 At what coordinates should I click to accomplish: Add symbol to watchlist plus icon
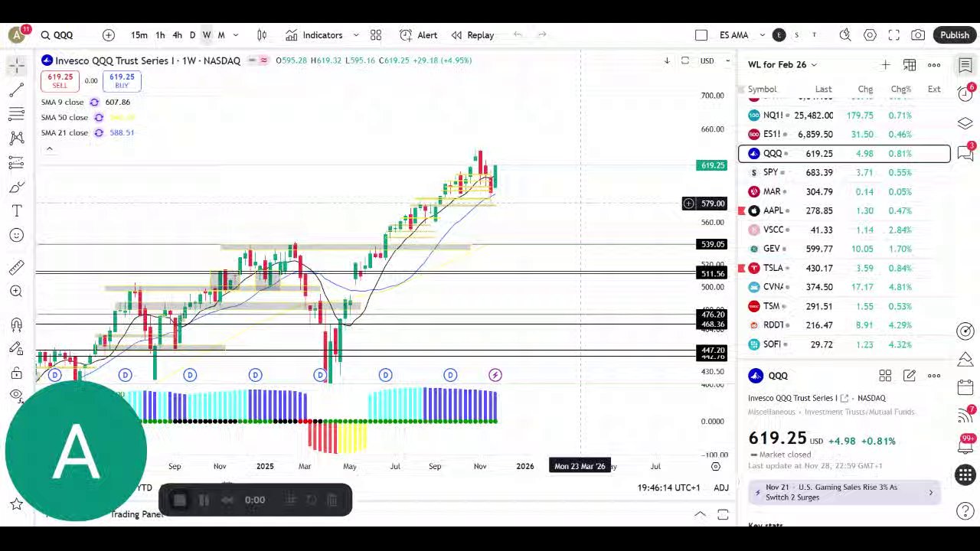(885, 65)
